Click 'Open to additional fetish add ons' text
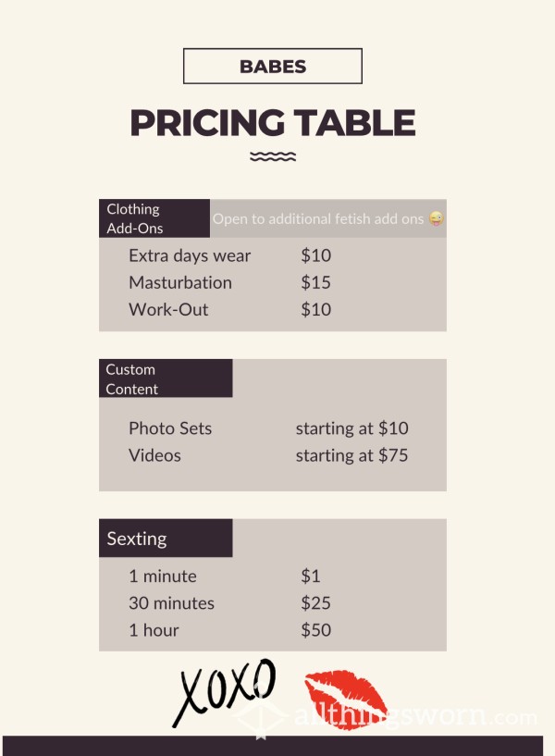Image resolution: width=555 pixels, height=756 pixels. [x=318, y=219]
